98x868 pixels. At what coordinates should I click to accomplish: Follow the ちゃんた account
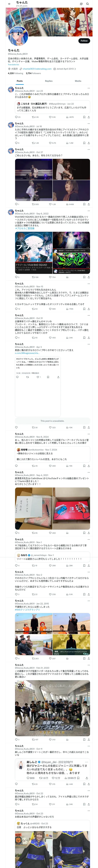[x=84, y=41]
